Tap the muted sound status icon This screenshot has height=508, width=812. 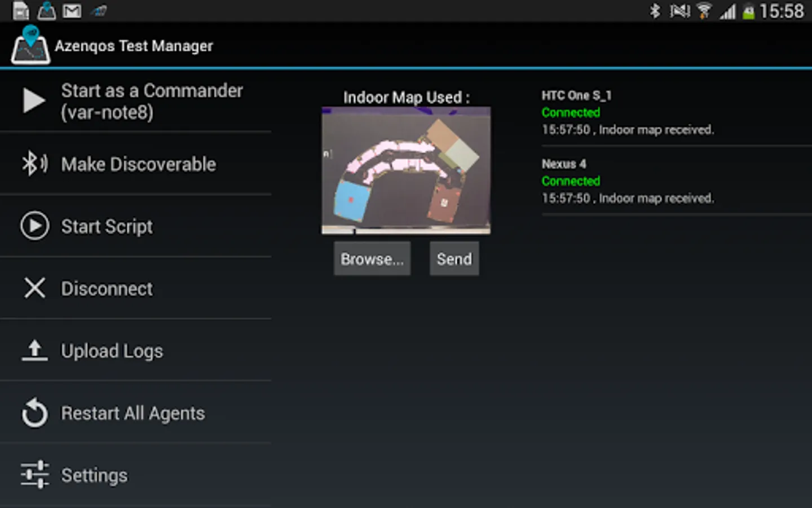point(679,11)
